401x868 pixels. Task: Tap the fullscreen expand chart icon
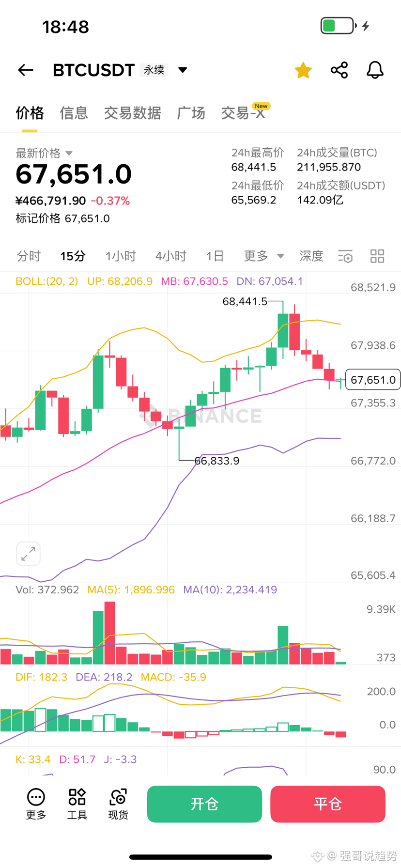pyautogui.click(x=29, y=554)
